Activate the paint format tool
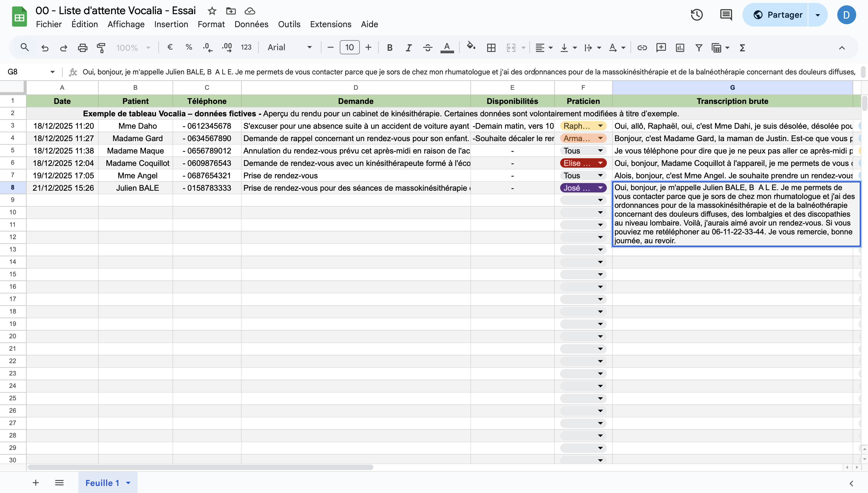This screenshot has width=868, height=493. [101, 48]
